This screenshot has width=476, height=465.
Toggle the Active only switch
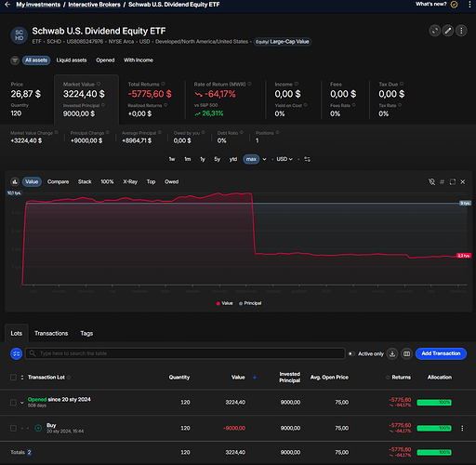pos(351,353)
